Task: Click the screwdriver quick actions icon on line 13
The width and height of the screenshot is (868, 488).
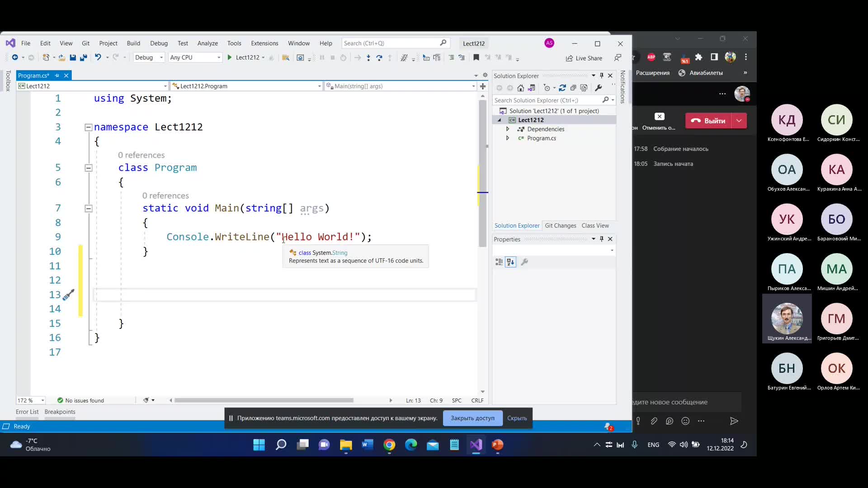Action: click(68, 295)
